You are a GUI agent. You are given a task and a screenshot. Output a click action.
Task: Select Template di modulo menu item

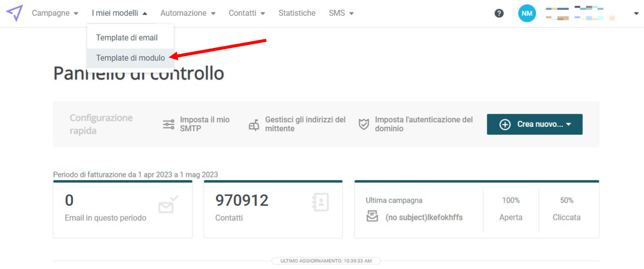coord(131,58)
